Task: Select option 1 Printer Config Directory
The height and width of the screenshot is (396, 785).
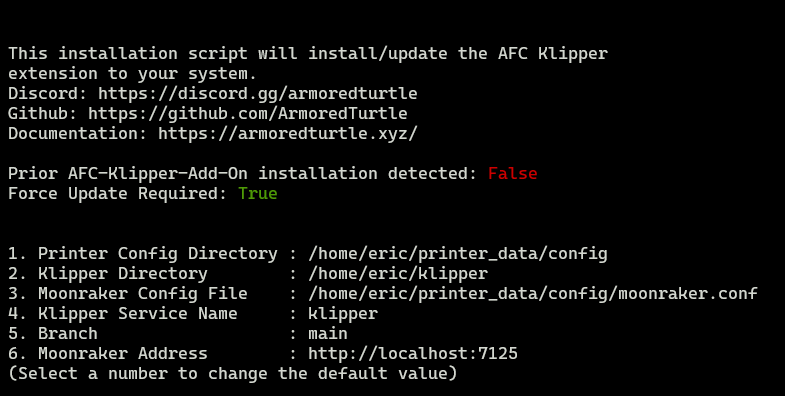Action: point(307,253)
